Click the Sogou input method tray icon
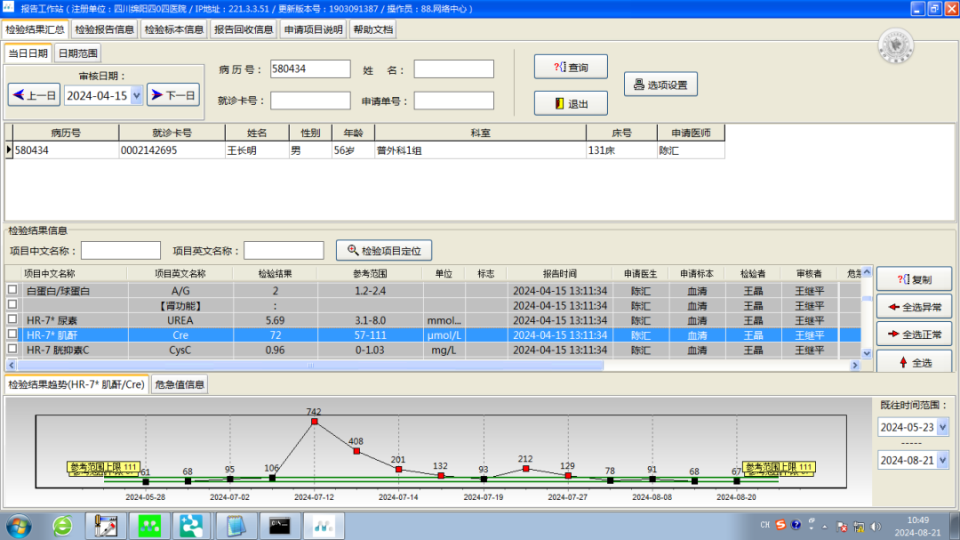 point(780,525)
